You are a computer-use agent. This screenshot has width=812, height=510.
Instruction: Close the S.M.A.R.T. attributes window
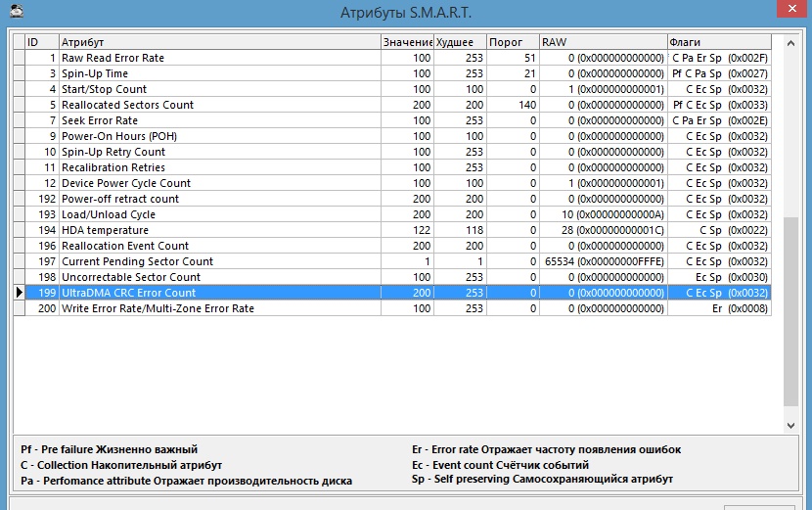click(x=792, y=9)
